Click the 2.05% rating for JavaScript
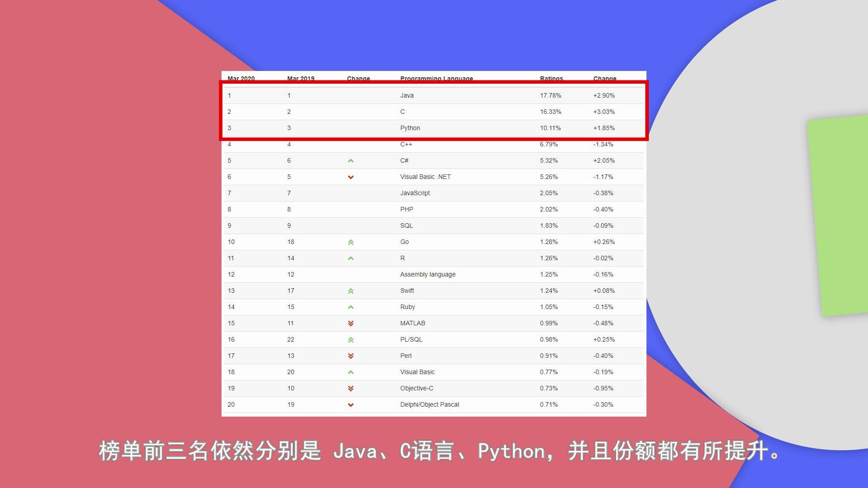Screen dimensions: 868x488 point(549,193)
